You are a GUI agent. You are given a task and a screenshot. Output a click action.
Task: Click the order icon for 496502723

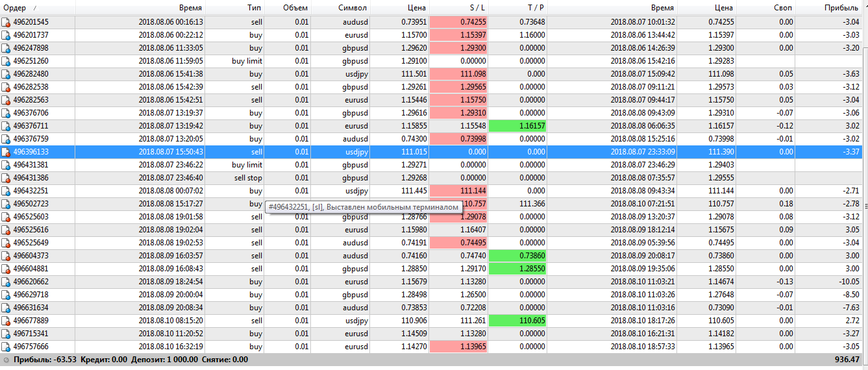pos(6,204)
